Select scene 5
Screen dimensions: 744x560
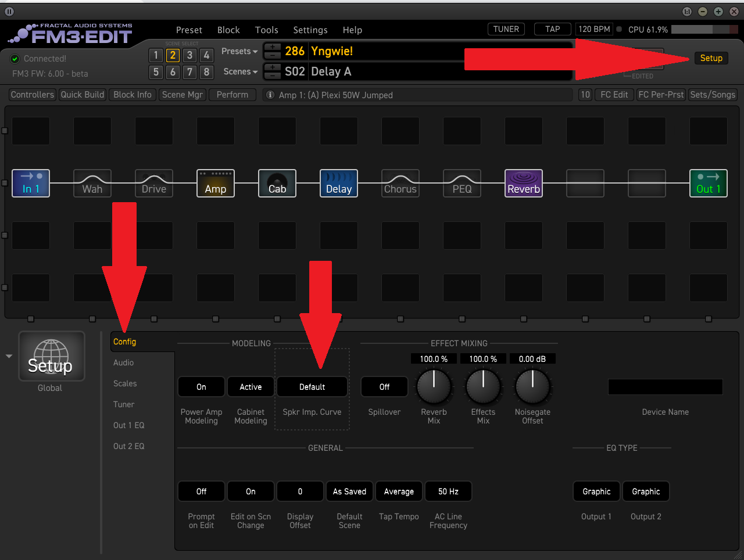156,72
